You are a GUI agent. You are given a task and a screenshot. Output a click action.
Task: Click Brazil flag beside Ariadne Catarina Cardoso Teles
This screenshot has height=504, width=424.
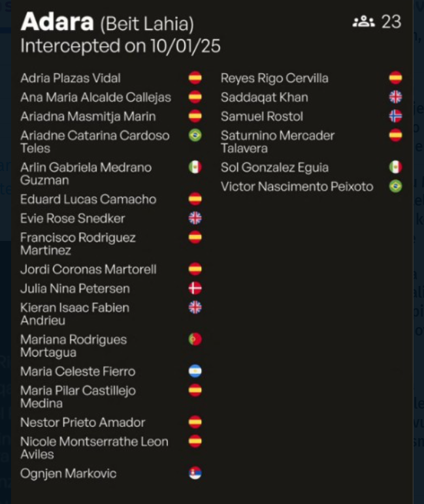(195, 136)
